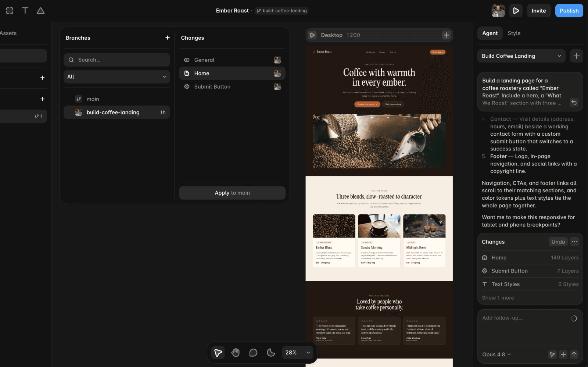Image resolution: width=588 pixels, height=367 pixels.
Task: Open Home in the branch Changes list
Action: [x=232, y=73]
